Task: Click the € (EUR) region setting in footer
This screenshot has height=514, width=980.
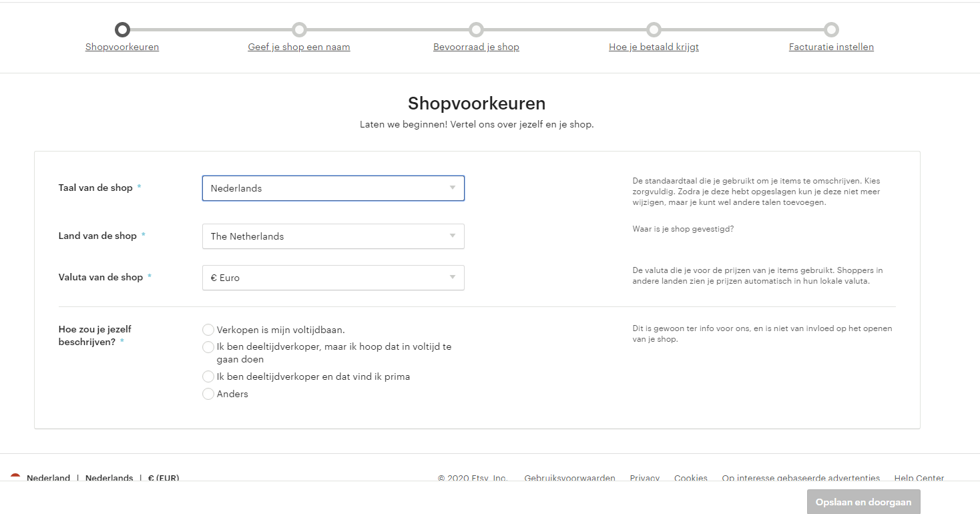Action: [x=164, y=477]
